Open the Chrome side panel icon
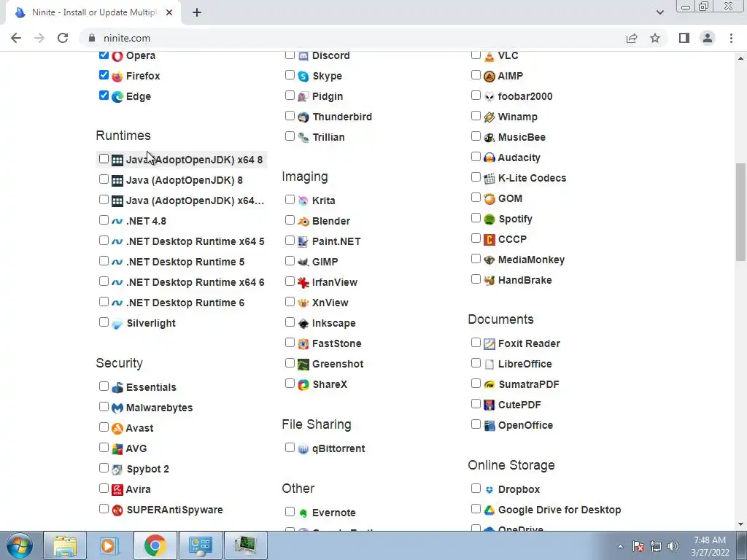The image size is (747, 560). tap(684, 38)
